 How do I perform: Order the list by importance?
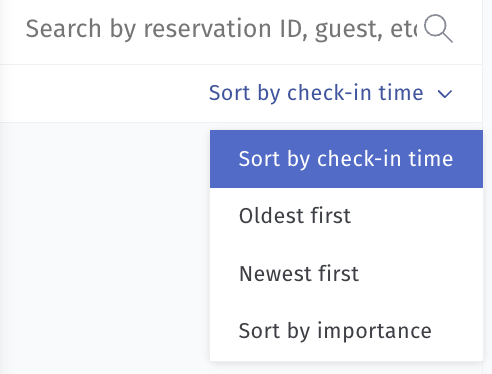click(x=346, y=331)
